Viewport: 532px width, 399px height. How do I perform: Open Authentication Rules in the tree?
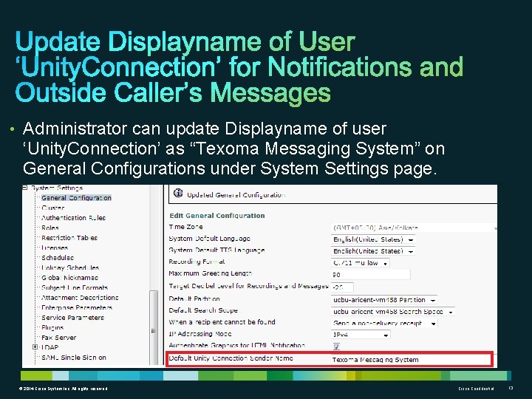click(73, 218)
